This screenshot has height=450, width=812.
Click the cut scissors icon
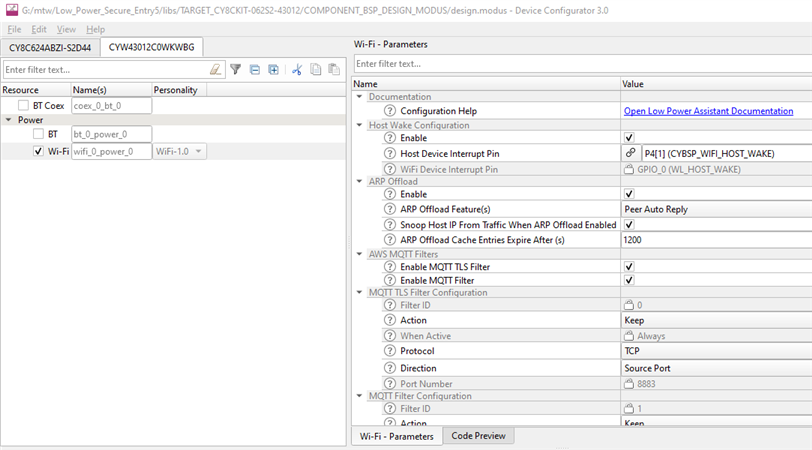[297, 69]
